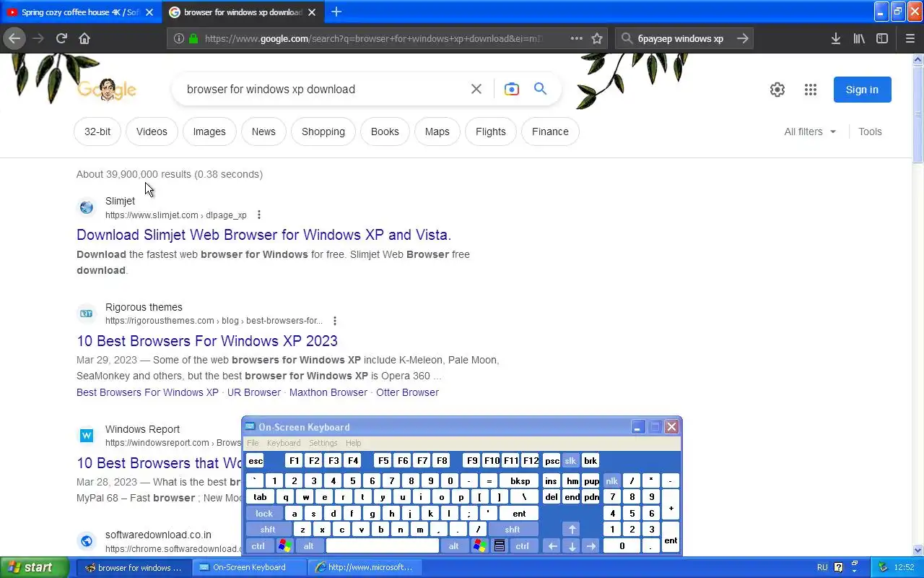Open the downloads arrow in browser toolbar

835,38
